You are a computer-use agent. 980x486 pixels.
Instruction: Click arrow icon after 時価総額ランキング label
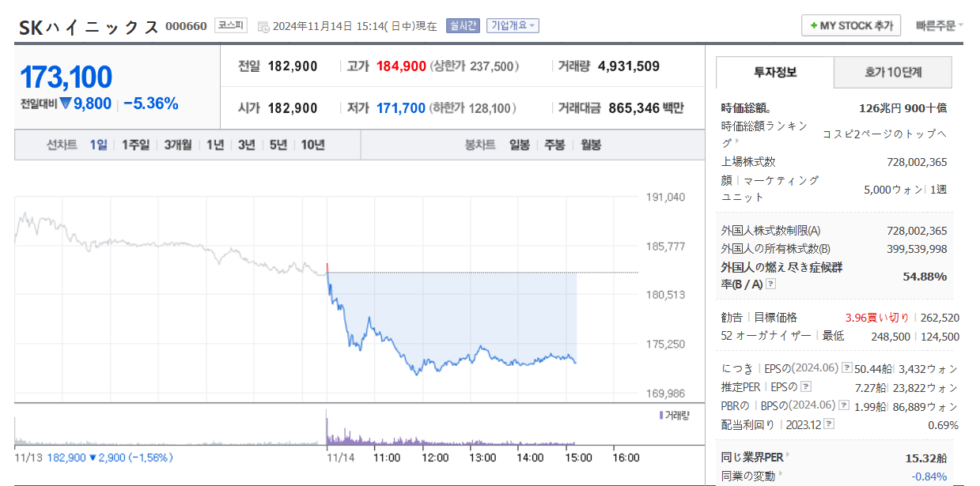(736, 141)
